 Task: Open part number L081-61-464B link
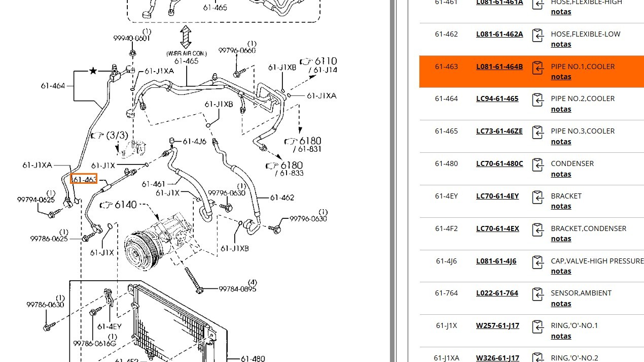point(499,67)
